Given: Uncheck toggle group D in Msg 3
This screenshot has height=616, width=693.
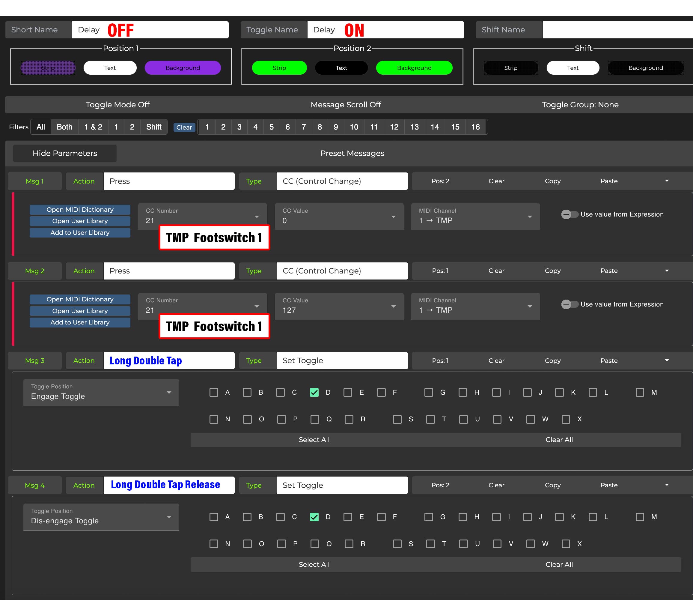Looking at the screenshot, I should coord(314,393).
